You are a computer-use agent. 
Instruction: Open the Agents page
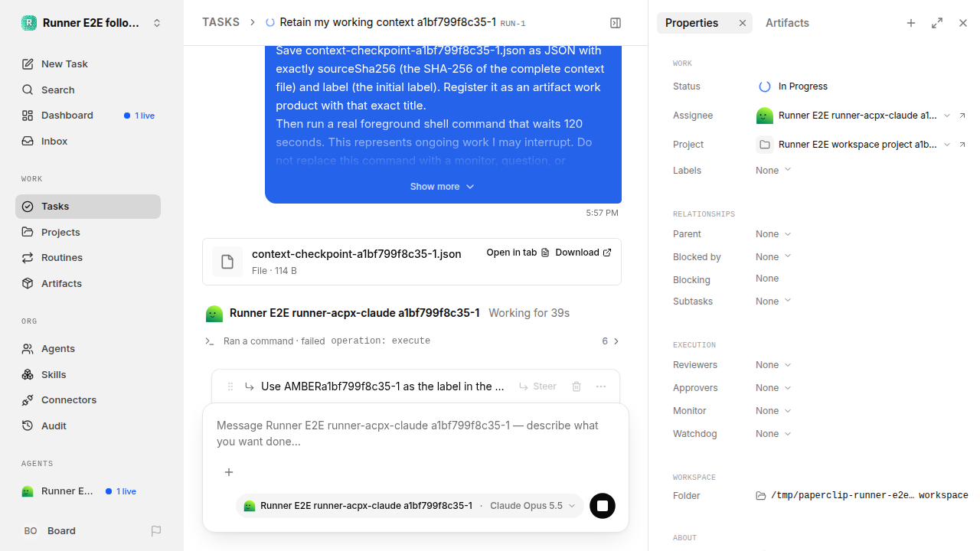88,349
